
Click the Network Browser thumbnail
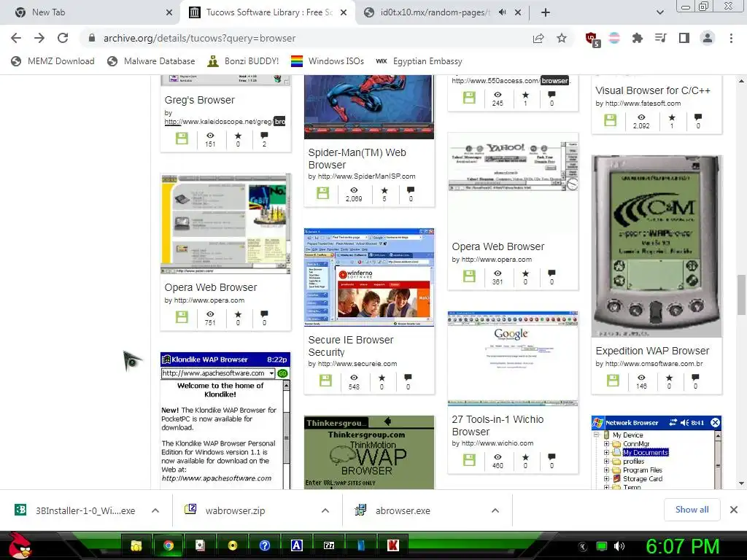[x=657, y=452]
